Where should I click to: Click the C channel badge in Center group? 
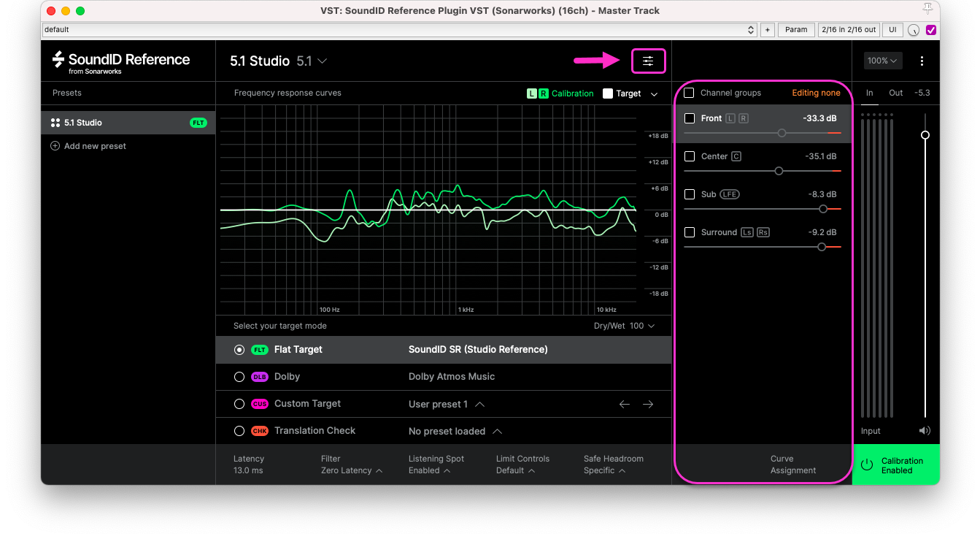pyautogui.click(x=736, y=156)
